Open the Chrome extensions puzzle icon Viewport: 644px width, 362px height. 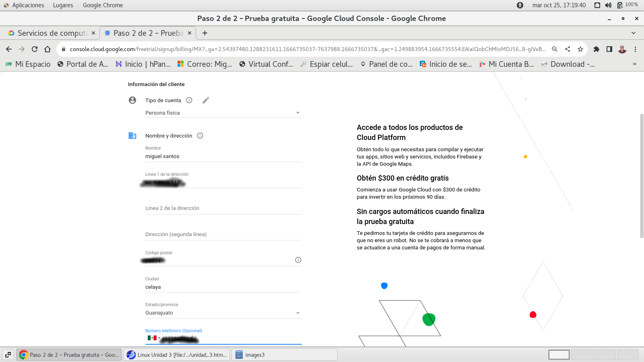pyautogui.click(x=597, y=49)
